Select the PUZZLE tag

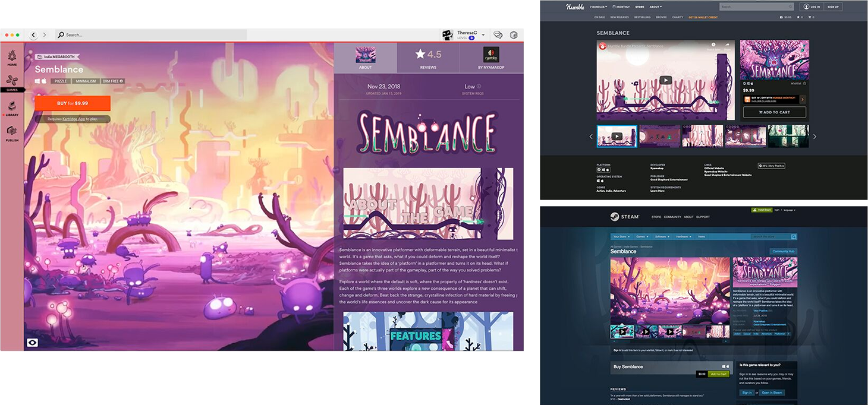[60, 81]
